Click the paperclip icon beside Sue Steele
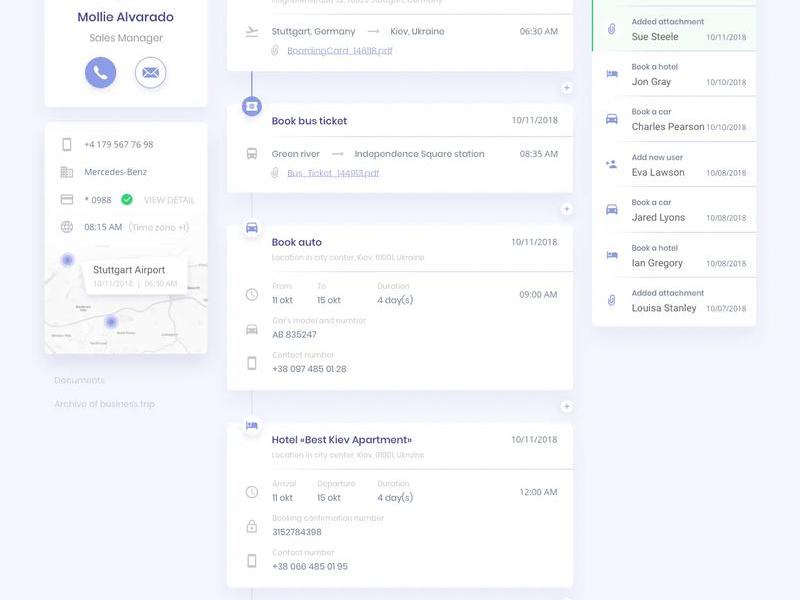Viewport: 800px width, 600px height. coord(612,29)
